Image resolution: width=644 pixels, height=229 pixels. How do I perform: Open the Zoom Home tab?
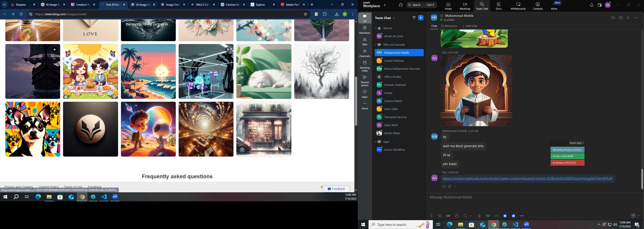(x=448, y=6)
